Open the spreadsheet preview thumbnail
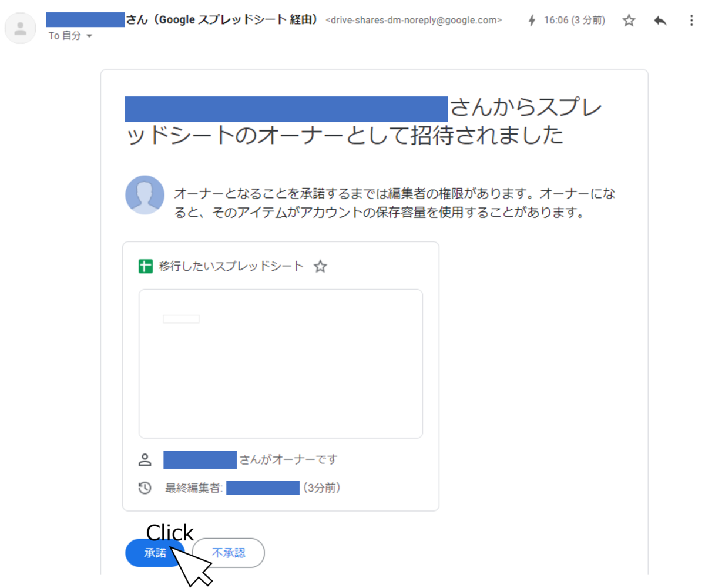Image resolution: width=705 pixels, height=588 pixels. coord(281,364)
